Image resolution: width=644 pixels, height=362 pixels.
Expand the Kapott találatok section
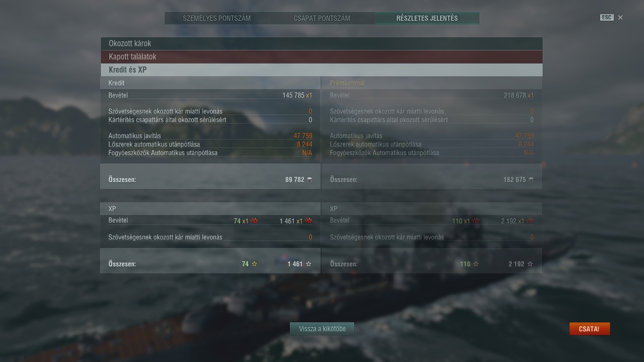(x=322, y=57)
